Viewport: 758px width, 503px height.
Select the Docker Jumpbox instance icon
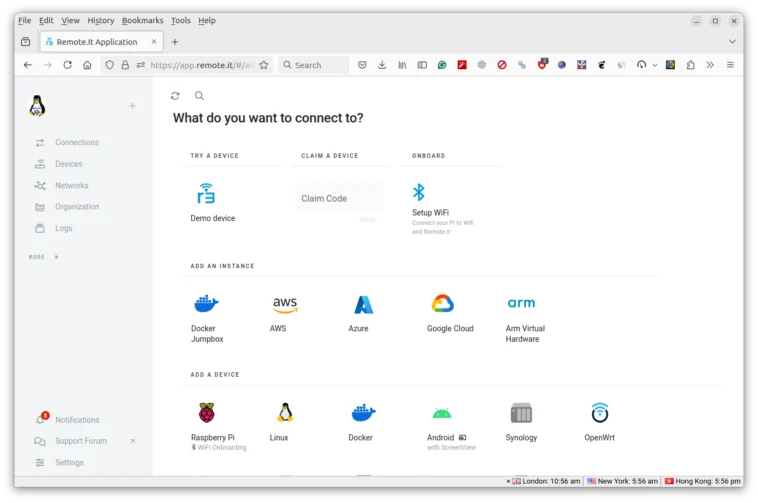(206, 304)
